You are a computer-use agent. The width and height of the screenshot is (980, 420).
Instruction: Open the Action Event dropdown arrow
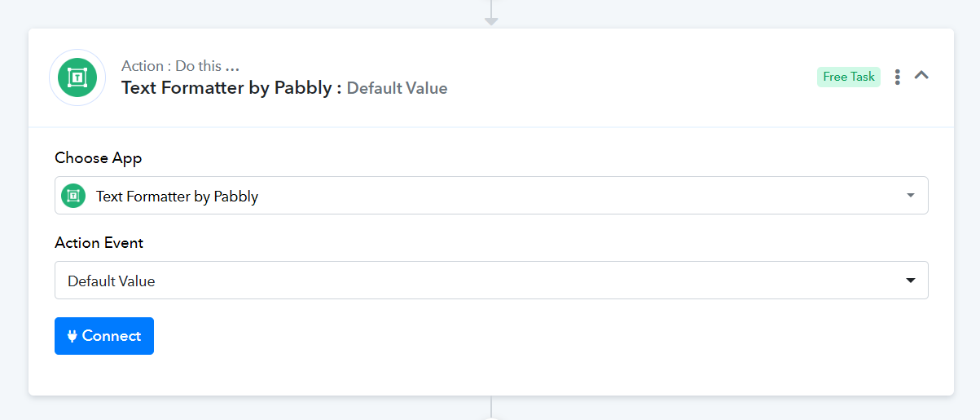911,281
